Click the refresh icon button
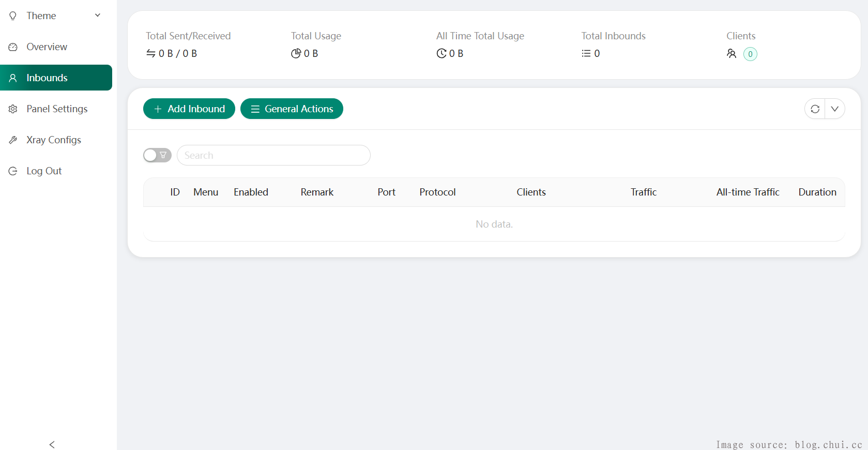The height and width of the screenshot is (450, 868). point(815,109)
